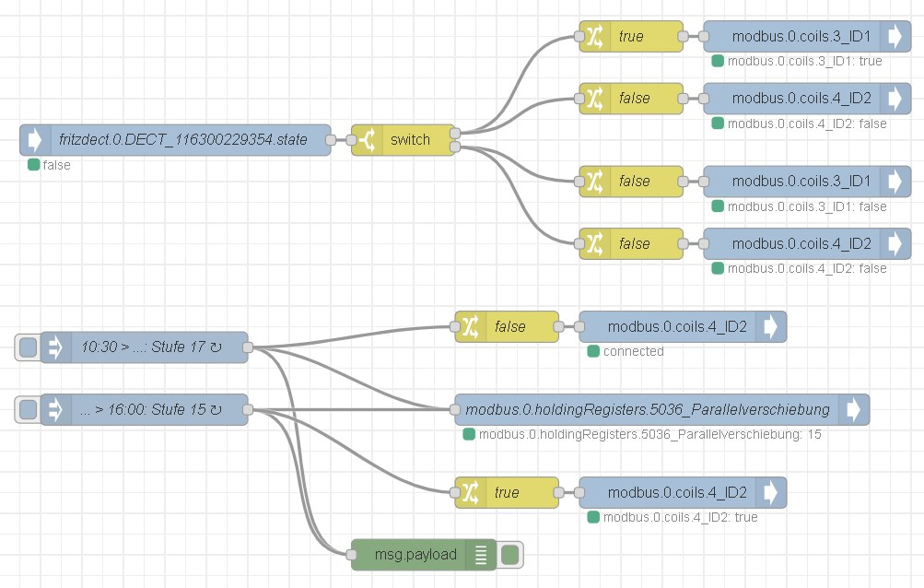Click status dot beside holdingRegisters value 15

pyautogui.click(x=469, y=435)
